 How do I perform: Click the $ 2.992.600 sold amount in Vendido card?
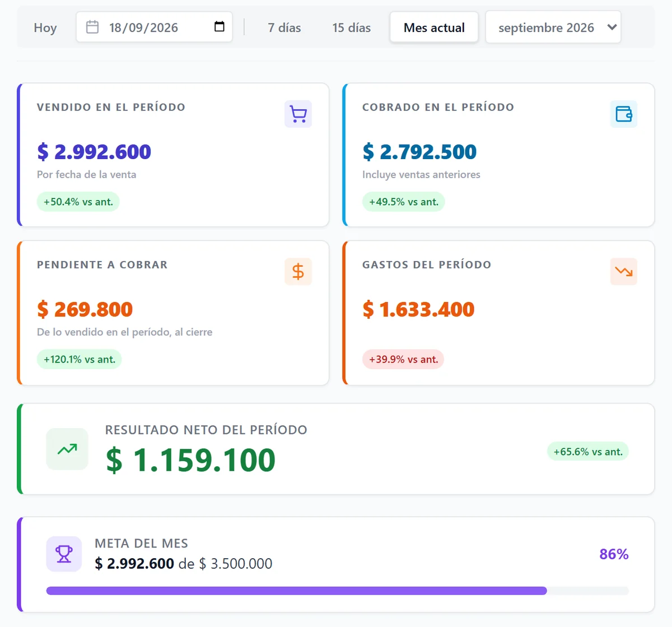[94, 152]
